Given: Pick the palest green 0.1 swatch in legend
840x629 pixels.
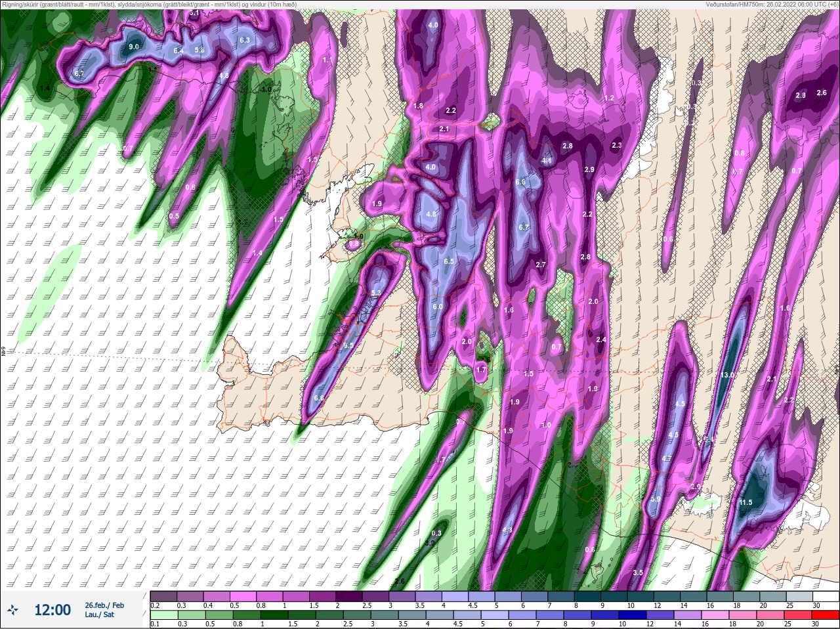Looking at the screenshot, I should [163, 615].
